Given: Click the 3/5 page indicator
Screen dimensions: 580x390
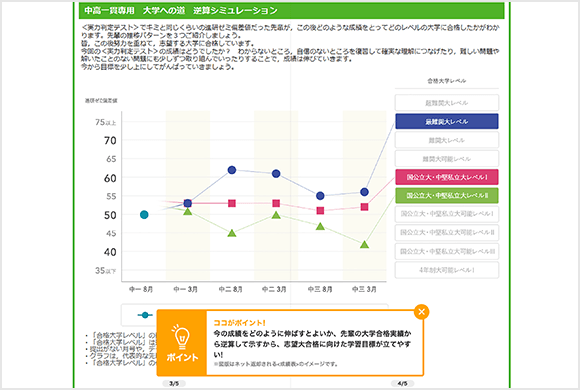Looking at the screenshot, I should tap(174, 384).
